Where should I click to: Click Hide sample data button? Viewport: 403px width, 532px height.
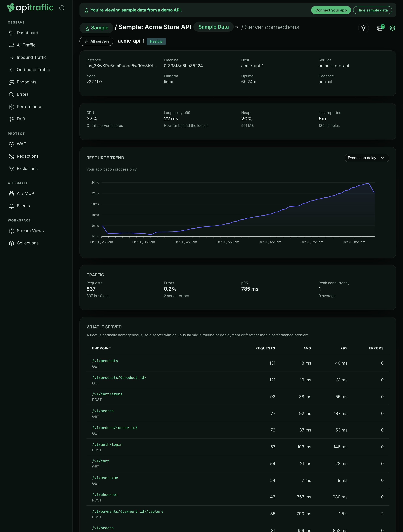tap(372, 10)
